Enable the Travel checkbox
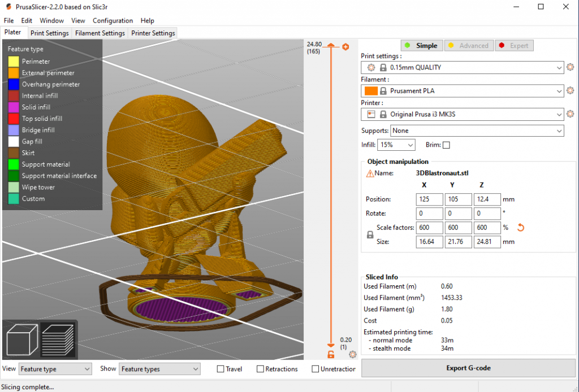Image resolution: width=579 pixels, height=392 pixels. tap(221, 369)
